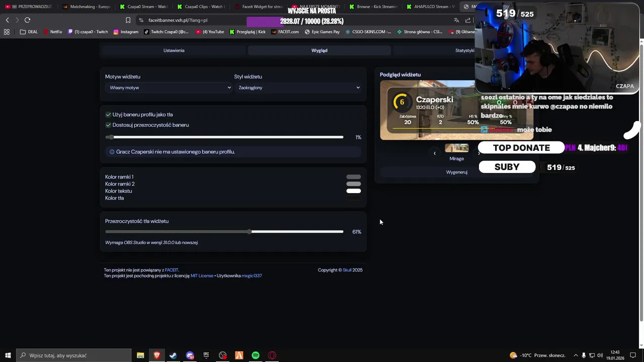Viewport: 644px width, 362px height.
Task: Click the Mirage map thumbnail
Action: click(457, 148)
